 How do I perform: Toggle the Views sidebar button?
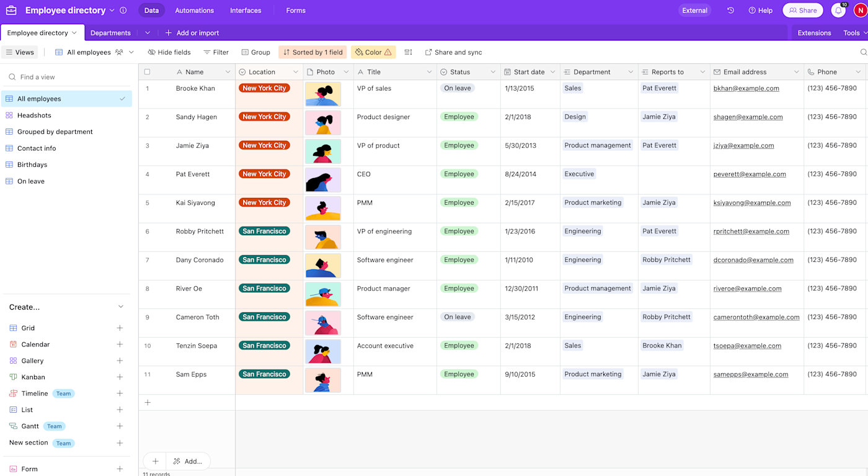(20, 53)
